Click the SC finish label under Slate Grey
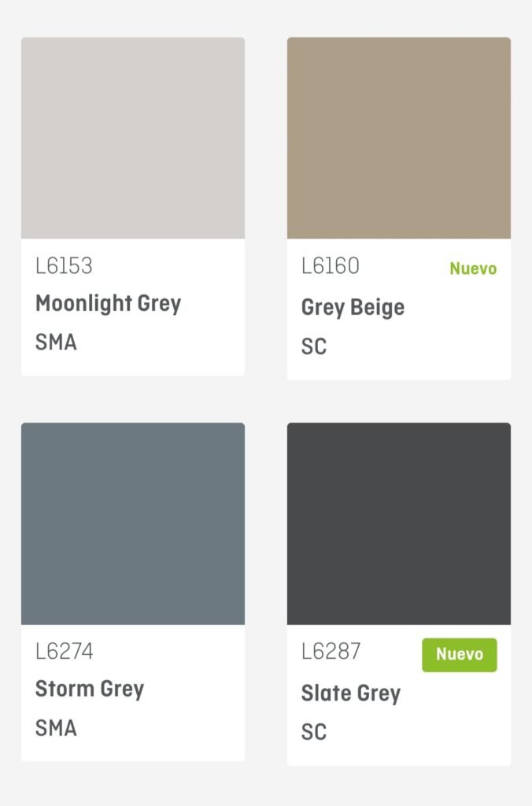The width and height of the screenshot is (532, 806). pos(314,732)
